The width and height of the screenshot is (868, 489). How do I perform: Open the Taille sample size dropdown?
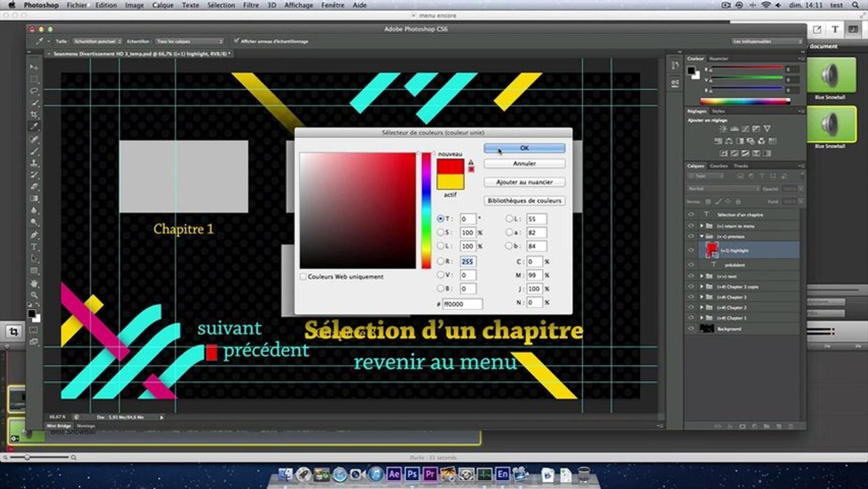(97, 41)
